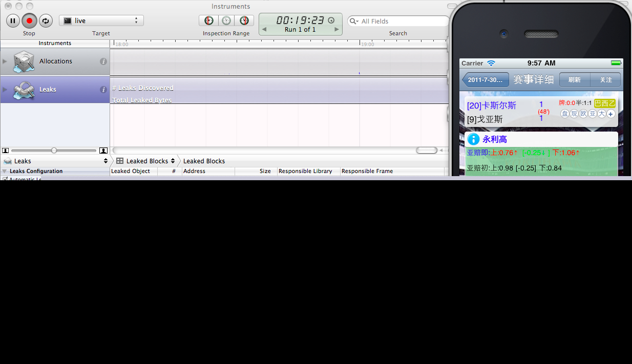Viewport: 632px width, 364px height.
Task: Click the large track size icon
Action: click(103, 151)
